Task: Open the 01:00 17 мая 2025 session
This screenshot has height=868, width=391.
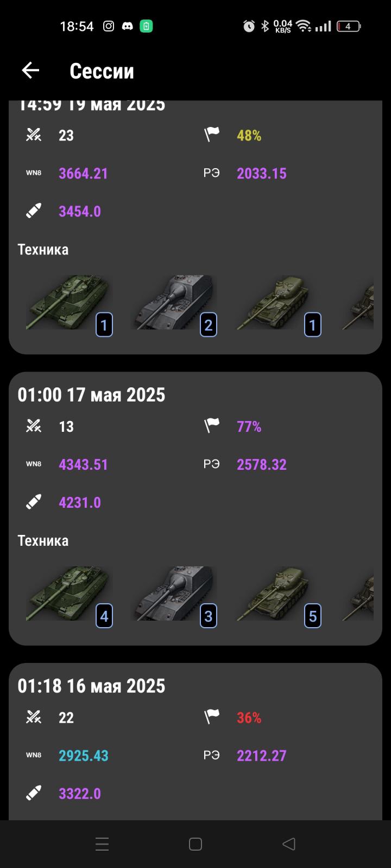Action: [91, 395]
